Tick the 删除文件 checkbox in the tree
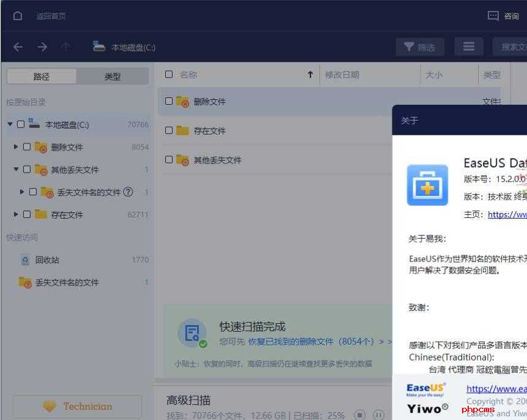The width and height of the screenshot is (527, 420). pyautogui.click(x=27, y=147)
